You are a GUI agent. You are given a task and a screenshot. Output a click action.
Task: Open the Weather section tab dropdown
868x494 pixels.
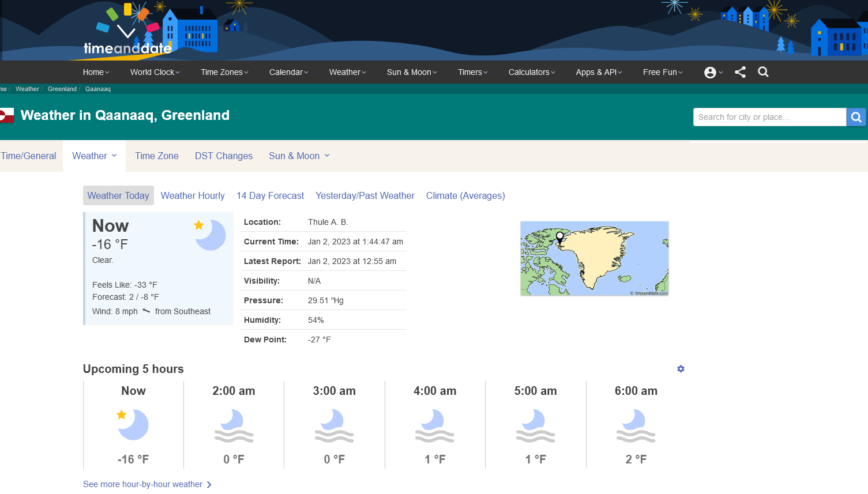click(95, 156)
